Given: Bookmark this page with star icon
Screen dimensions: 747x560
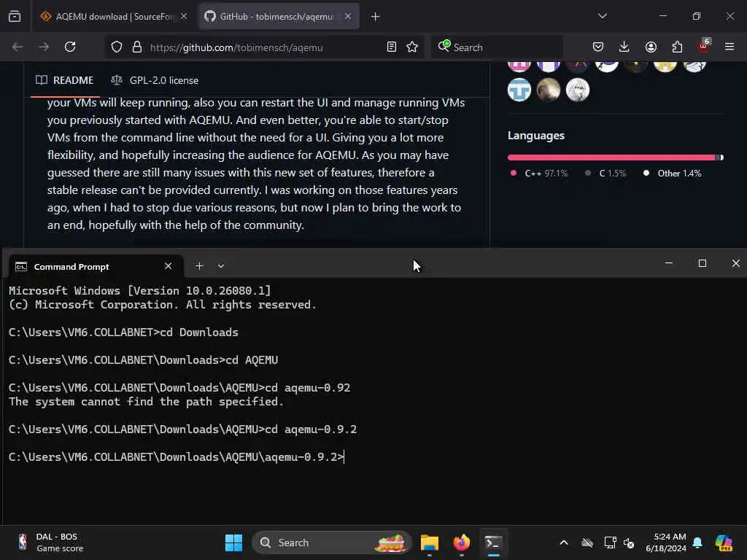Looking at the screenshot, I should click(x=412, y=47).
